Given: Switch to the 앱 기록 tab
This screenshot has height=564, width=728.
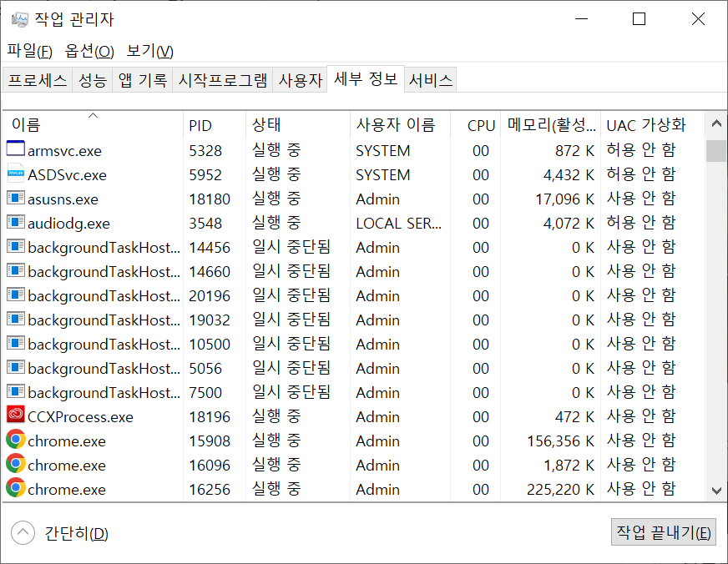Looking at the screenshot, I should (143, 80).
